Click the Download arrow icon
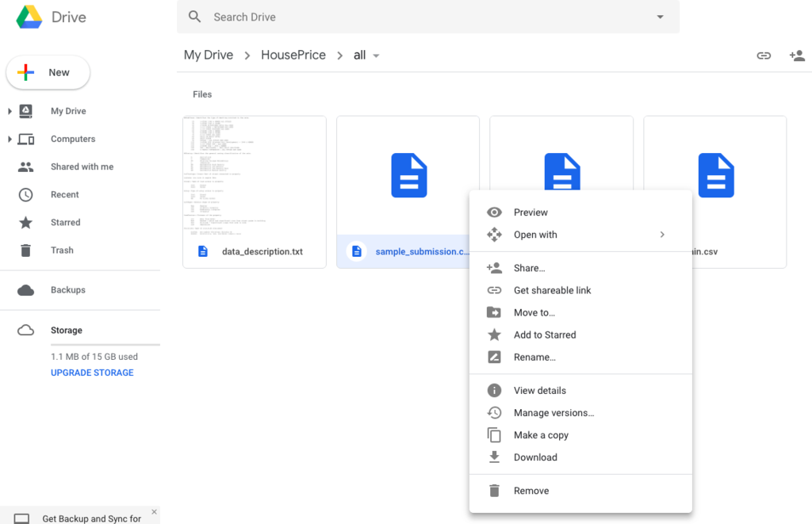The height and width of the screenshot is (524, 812). pyautogui.click(x=494, y=457)
